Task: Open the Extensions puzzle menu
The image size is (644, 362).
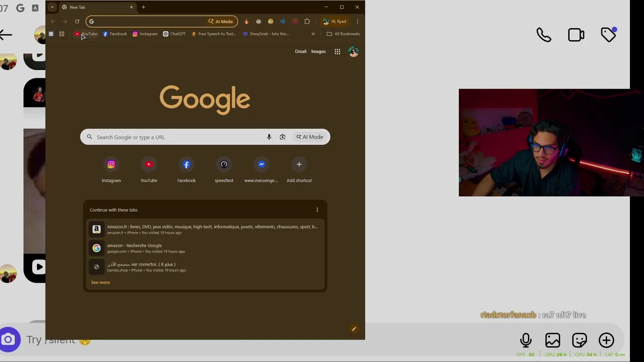Action: [307, 22]
